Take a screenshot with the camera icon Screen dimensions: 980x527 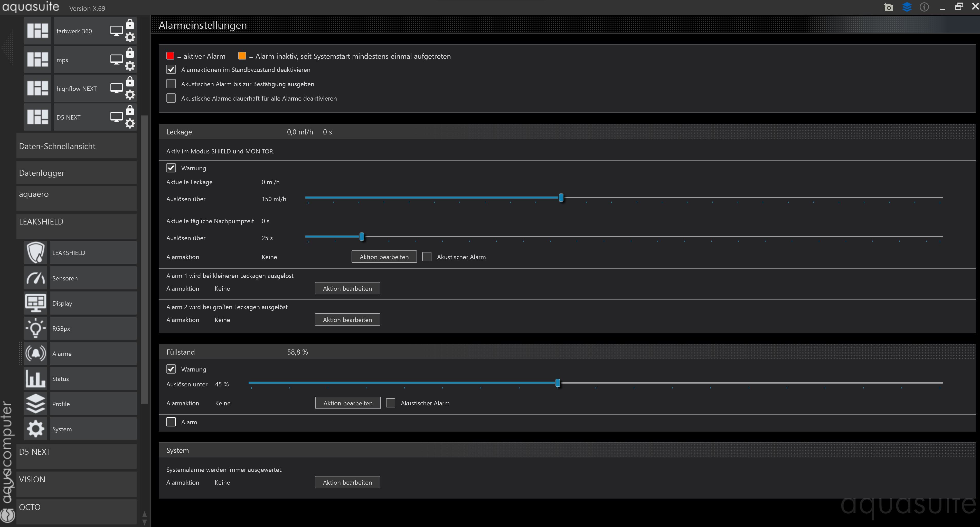pos(888,7)
